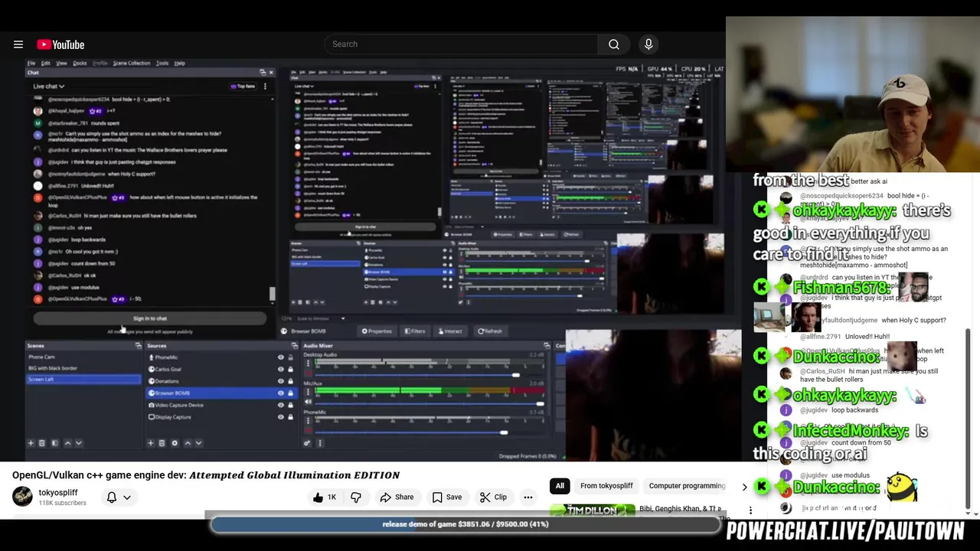
Task: Save the video to a playlist
Action: 447,497
